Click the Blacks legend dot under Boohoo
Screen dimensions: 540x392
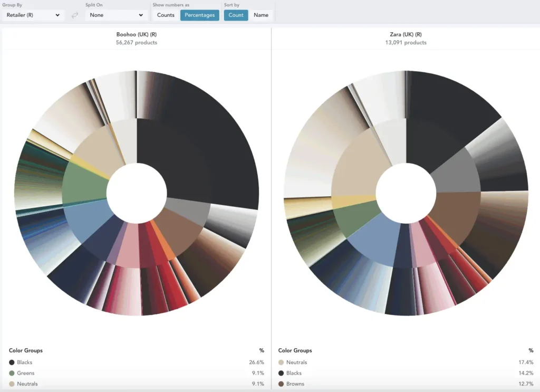12,362
